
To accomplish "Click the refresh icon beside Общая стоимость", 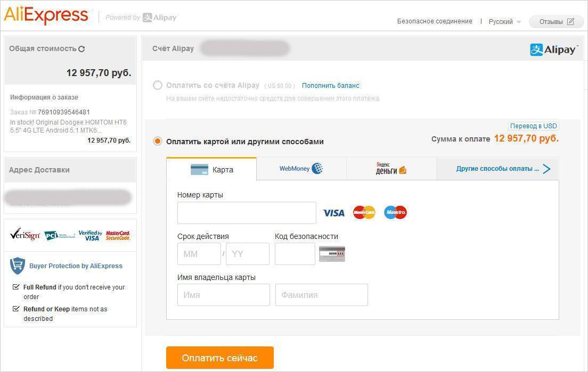I will [81, 49].
